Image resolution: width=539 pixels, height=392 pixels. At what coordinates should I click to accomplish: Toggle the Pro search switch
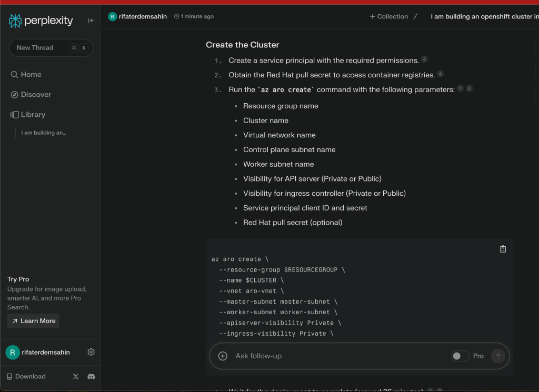(x=460, y=356)
